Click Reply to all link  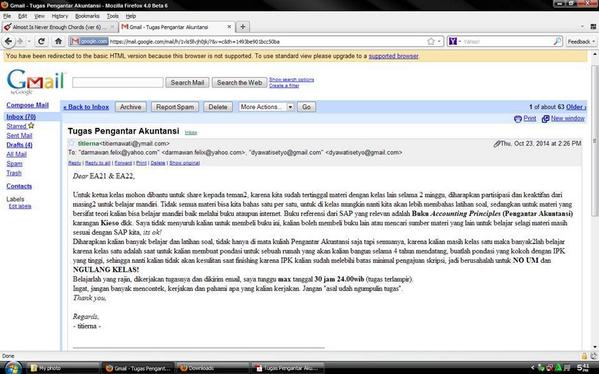click(97, 163)
